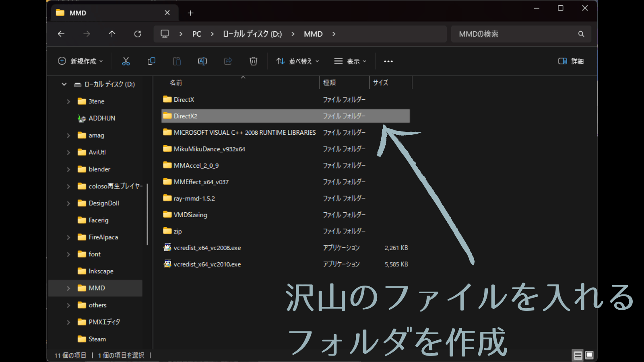Rename the selected DirectX2 folder

[202, 61]
